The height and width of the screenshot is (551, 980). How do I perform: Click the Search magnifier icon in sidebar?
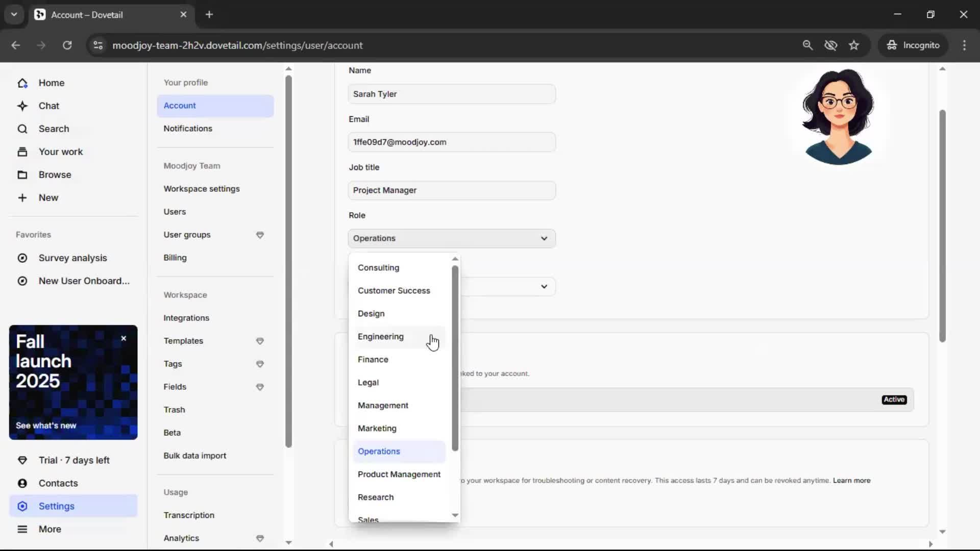[22, 129]
